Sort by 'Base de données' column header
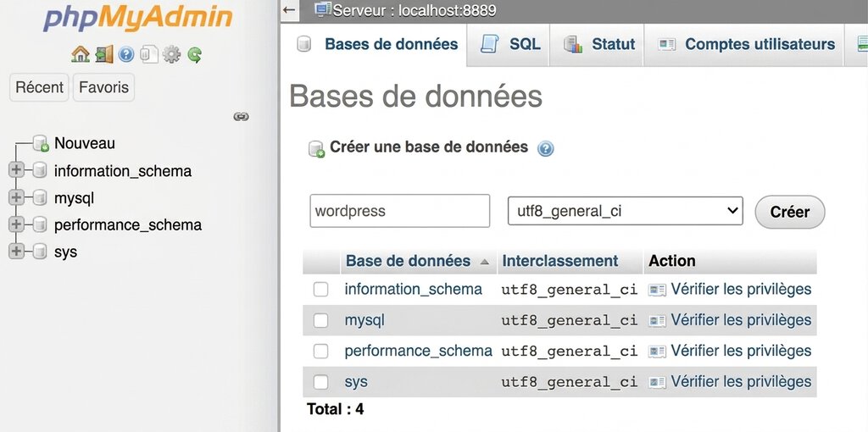Screen dimensions: 868x432 tap(408, 261)
